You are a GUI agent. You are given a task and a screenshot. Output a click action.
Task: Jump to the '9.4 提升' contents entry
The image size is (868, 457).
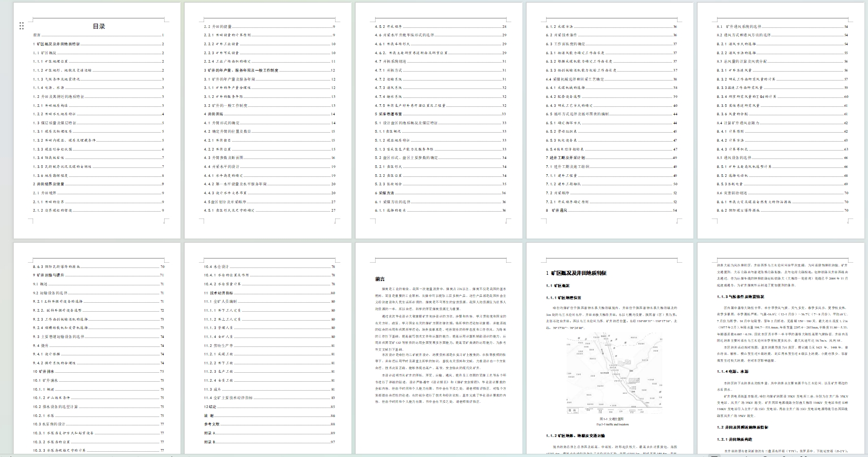(x=98, y=346)
